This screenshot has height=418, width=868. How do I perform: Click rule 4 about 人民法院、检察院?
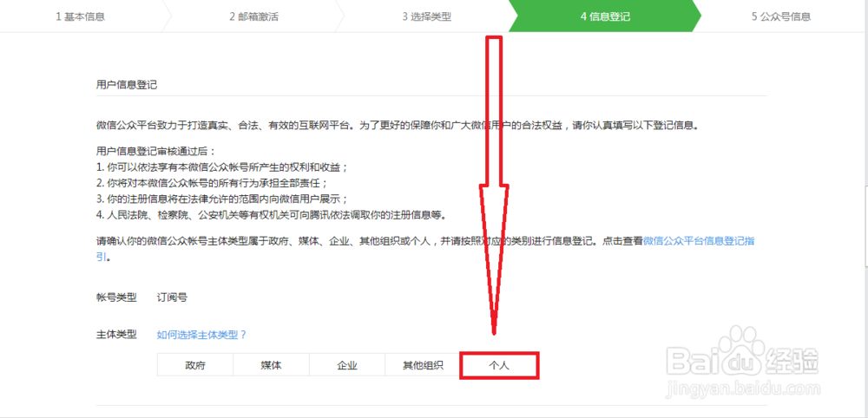point(271,214)
